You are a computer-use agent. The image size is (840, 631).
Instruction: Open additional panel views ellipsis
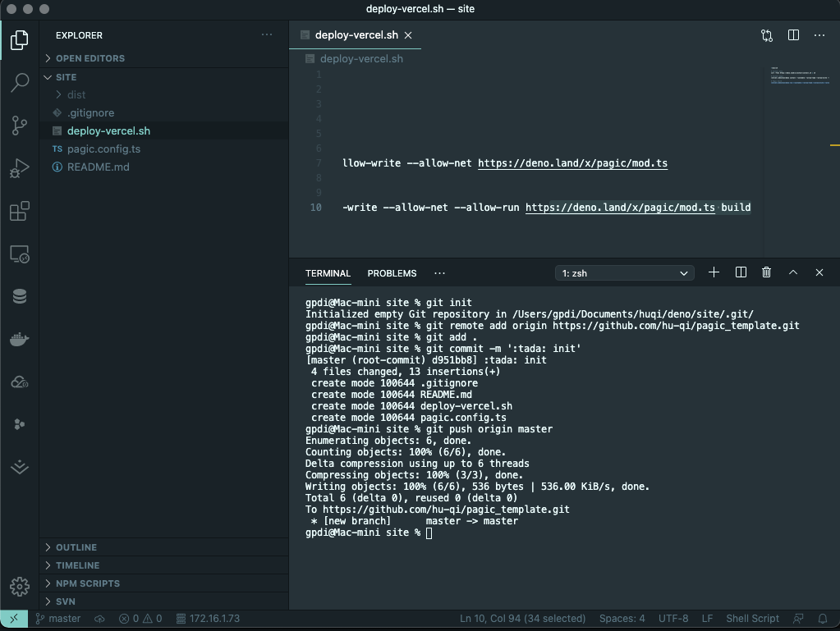440,273
